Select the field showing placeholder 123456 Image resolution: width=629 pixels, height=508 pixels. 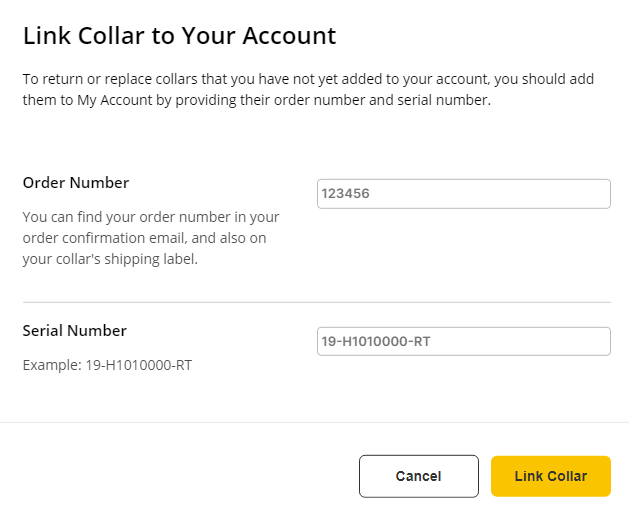coord(463,194)
